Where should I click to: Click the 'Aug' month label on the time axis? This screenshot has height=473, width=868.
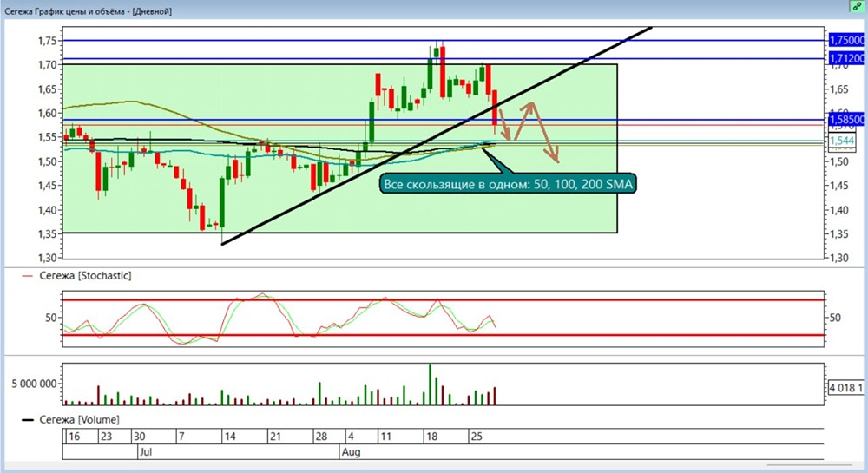pos(351,452)
